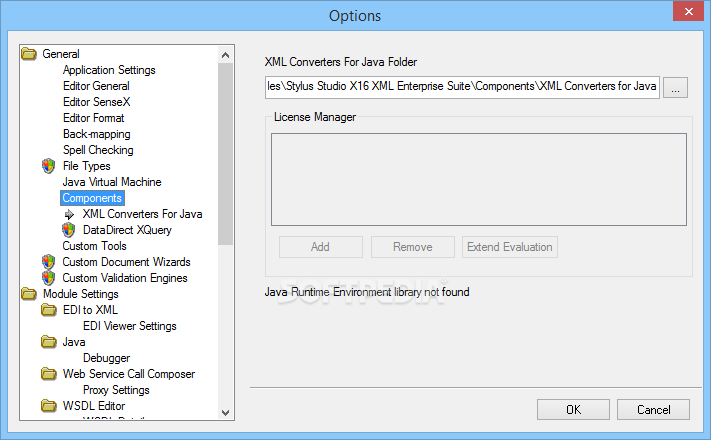Click the tree scrollbar down arrow

225,412
